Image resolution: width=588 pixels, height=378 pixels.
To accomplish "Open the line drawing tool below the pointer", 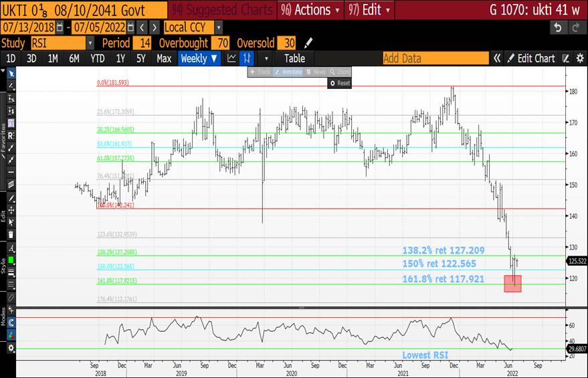I will [11, 86].
